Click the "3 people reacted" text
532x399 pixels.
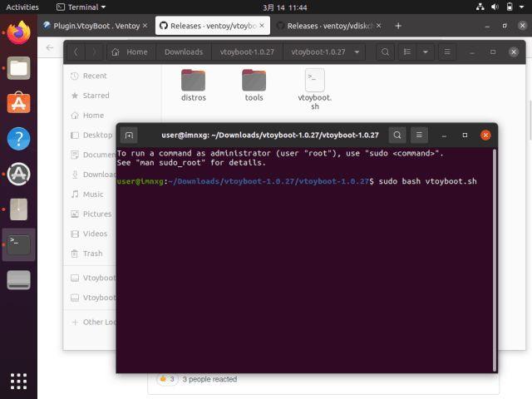209,379
